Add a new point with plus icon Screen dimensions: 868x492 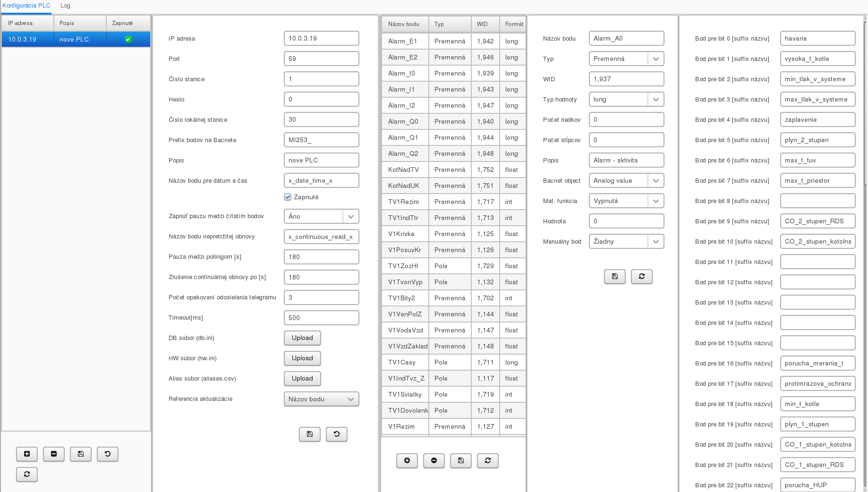tap(407, 461)
